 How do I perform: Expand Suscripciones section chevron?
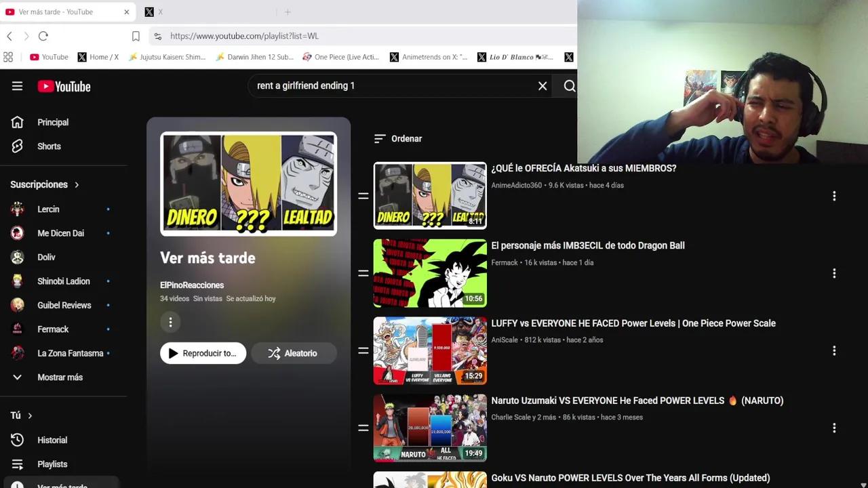77,184
